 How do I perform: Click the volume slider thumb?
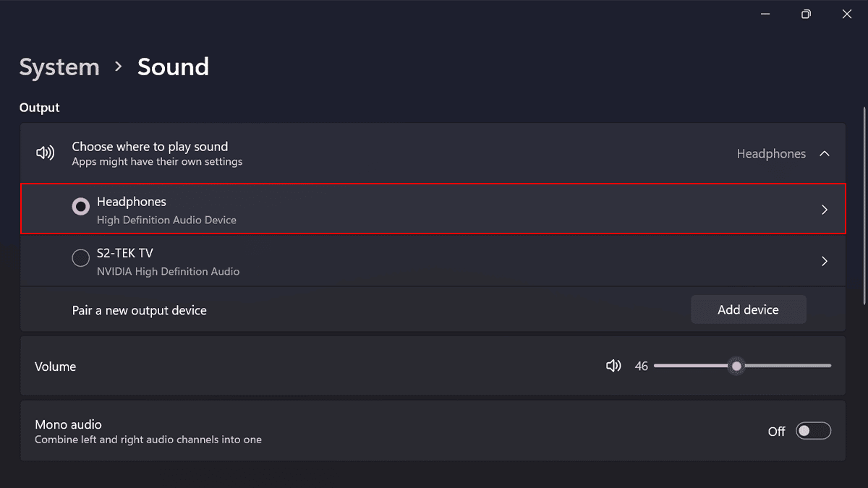pyautogui.click(x=736, y=367)
